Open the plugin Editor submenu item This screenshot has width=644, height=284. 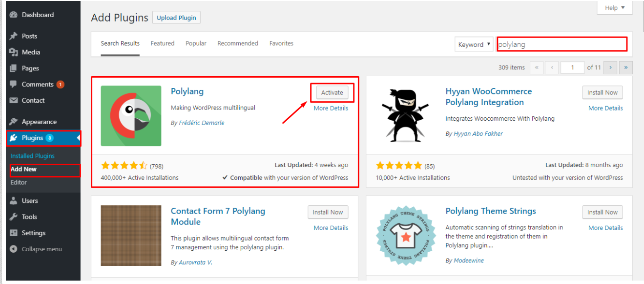pyautogui.click(x=19, y=182)
